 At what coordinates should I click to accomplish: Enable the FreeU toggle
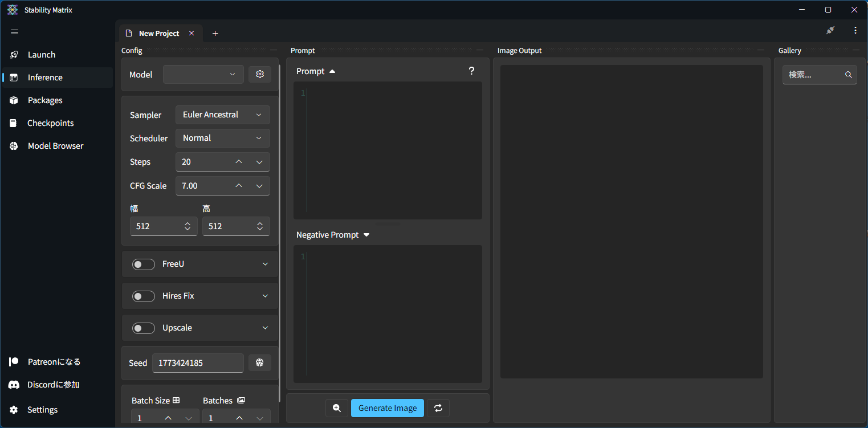point(144,264)
